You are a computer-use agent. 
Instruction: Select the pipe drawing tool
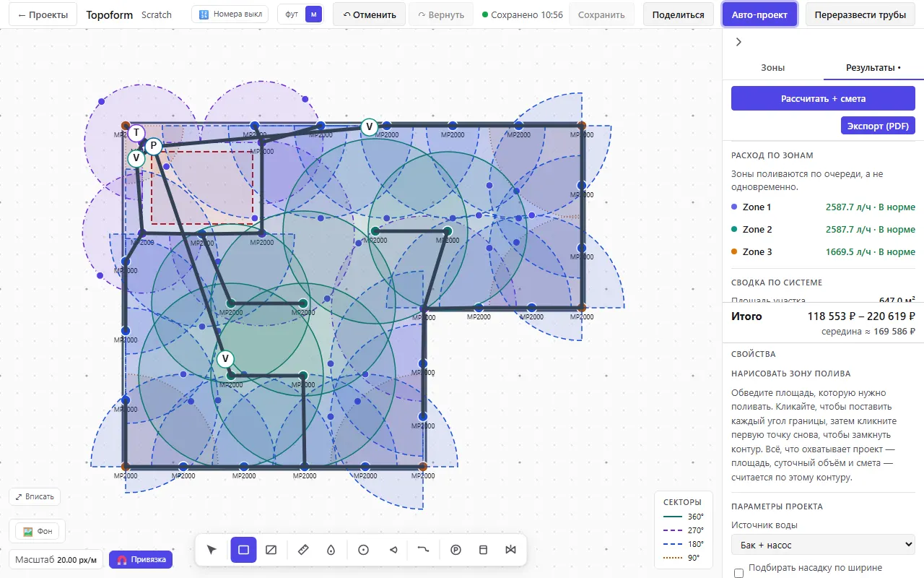[x=424, y=550]
